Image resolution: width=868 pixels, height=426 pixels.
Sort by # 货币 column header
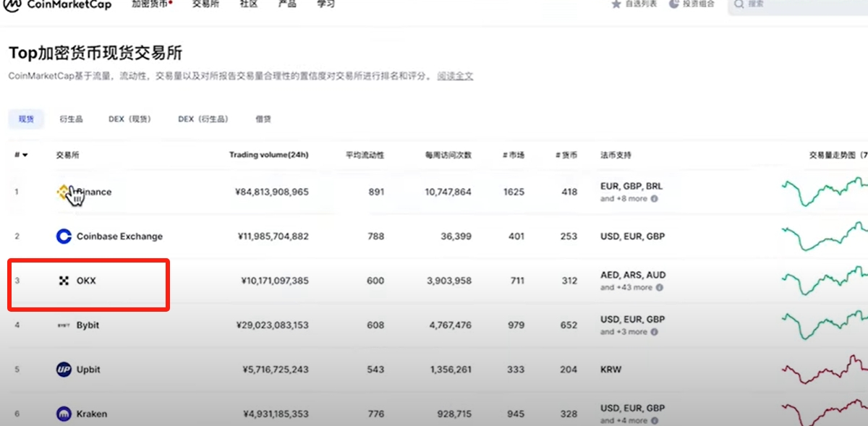[566, 155]
